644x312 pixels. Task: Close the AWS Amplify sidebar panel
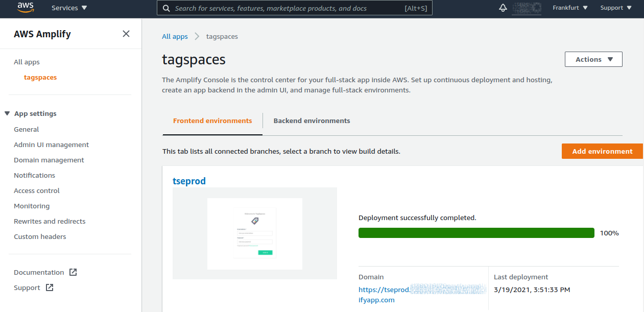(126, 34)
